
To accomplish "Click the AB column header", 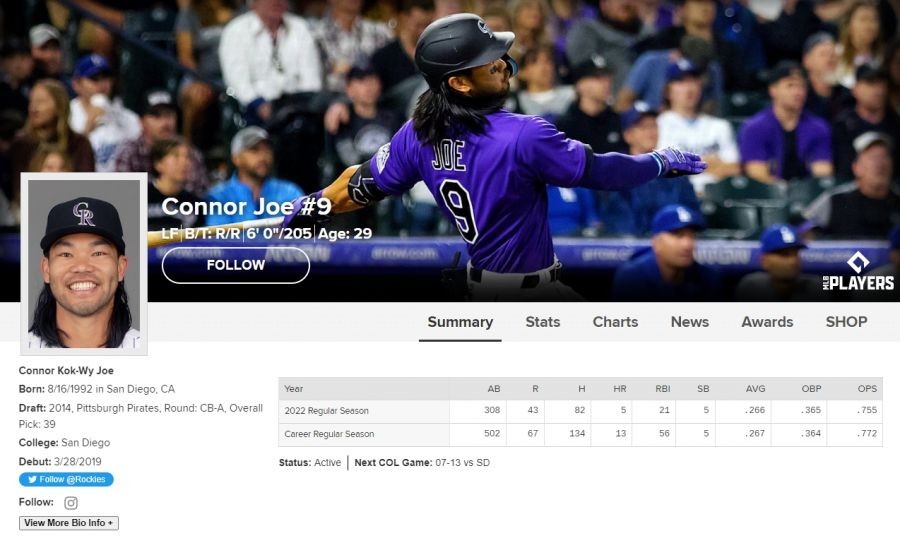I will [494, 389].
